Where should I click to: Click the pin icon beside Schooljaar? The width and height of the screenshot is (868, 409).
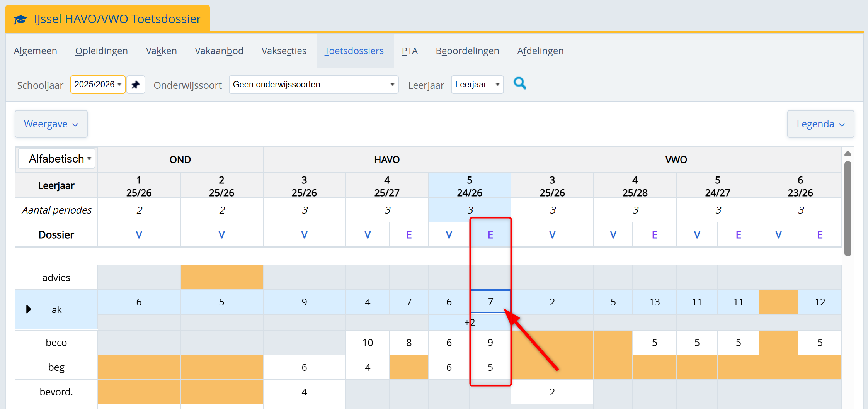point(136,85)
